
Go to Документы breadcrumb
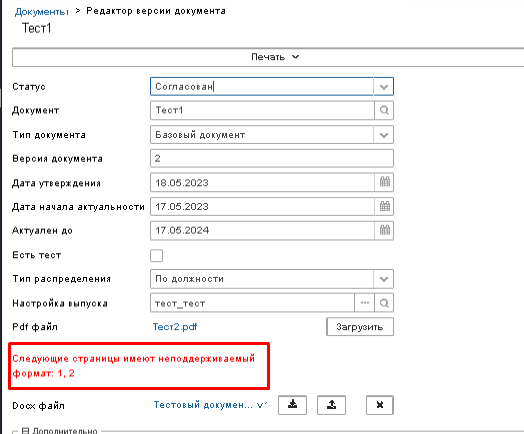(x=42, y=12)
